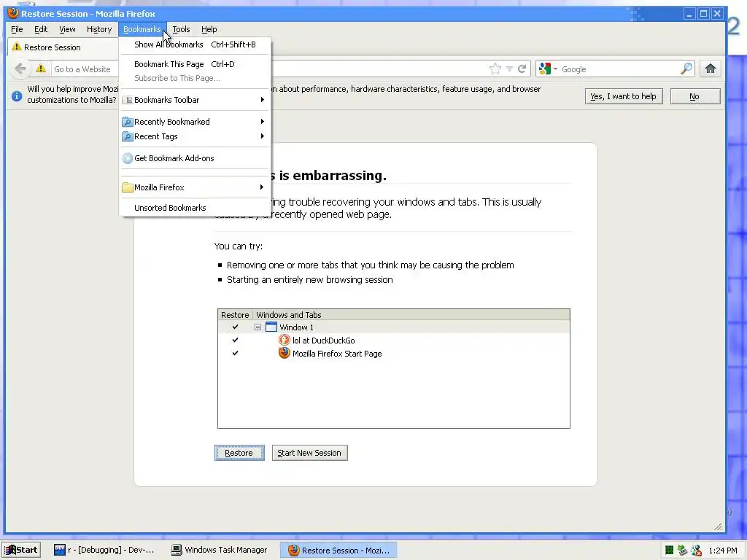Click the network tray icon
The height and width of the screenshot is (560, 747).
tap(682, 551)
